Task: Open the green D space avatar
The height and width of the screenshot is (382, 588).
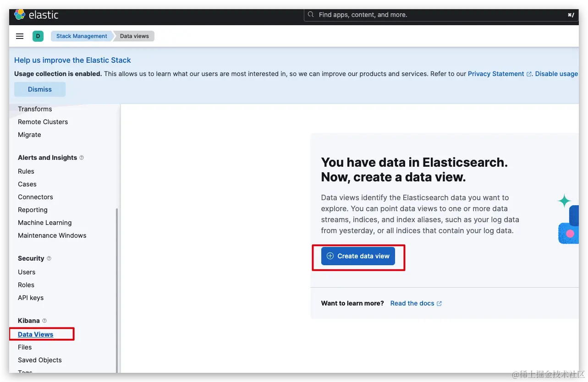Action: [x=38, y=36]
